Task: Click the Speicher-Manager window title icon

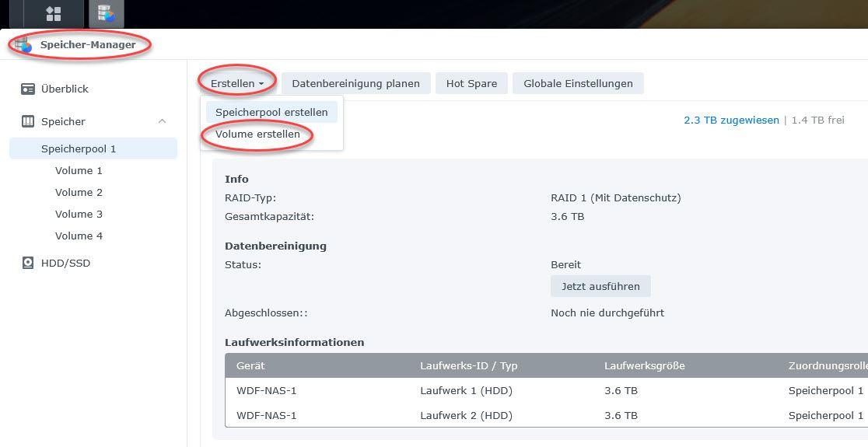Action: click(x=23, y=45)
